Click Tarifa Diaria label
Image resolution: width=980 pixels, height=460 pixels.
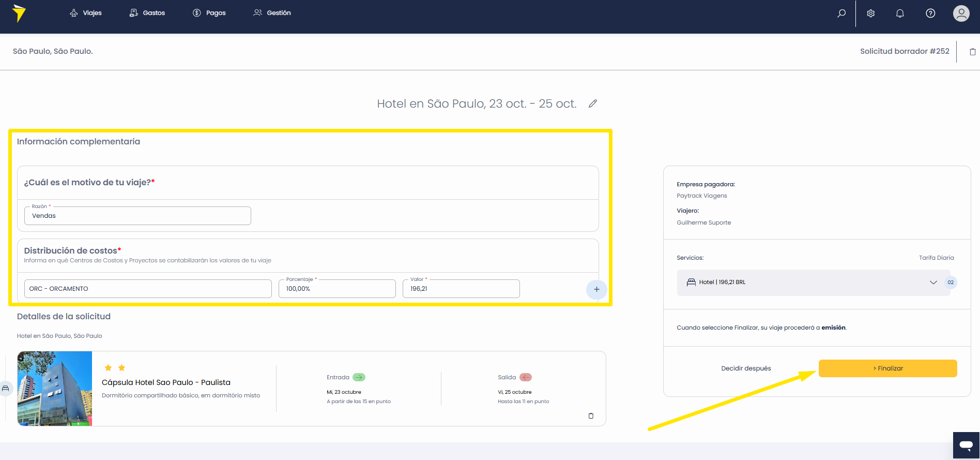click(x=937, y=258)
